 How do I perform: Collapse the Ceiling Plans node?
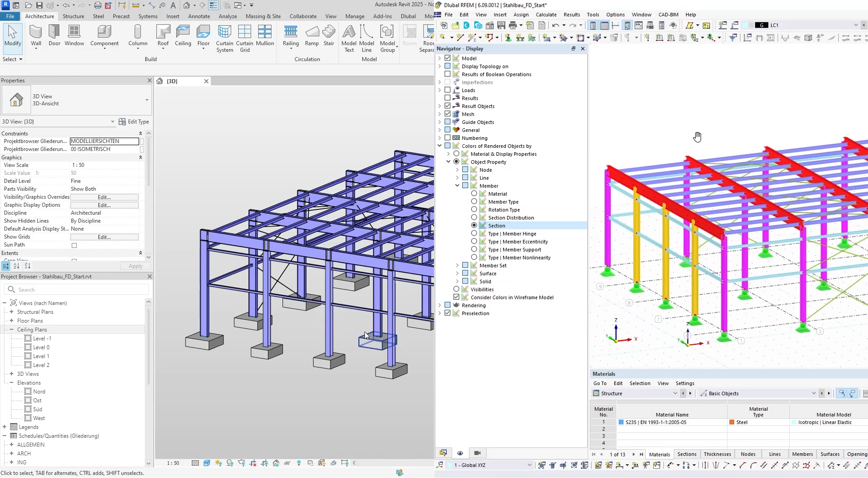tap(12, 329)
